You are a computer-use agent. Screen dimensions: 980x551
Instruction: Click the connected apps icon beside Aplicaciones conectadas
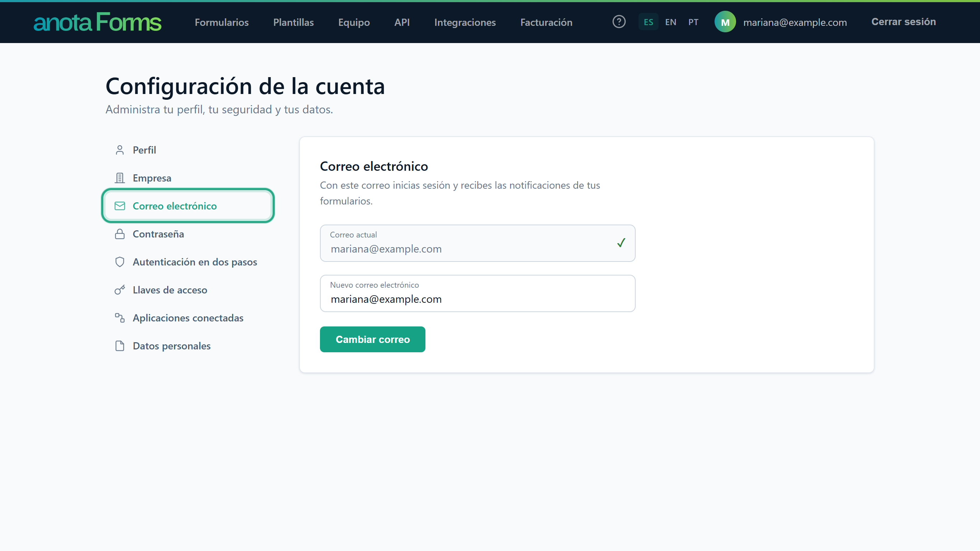coord(119,318)
